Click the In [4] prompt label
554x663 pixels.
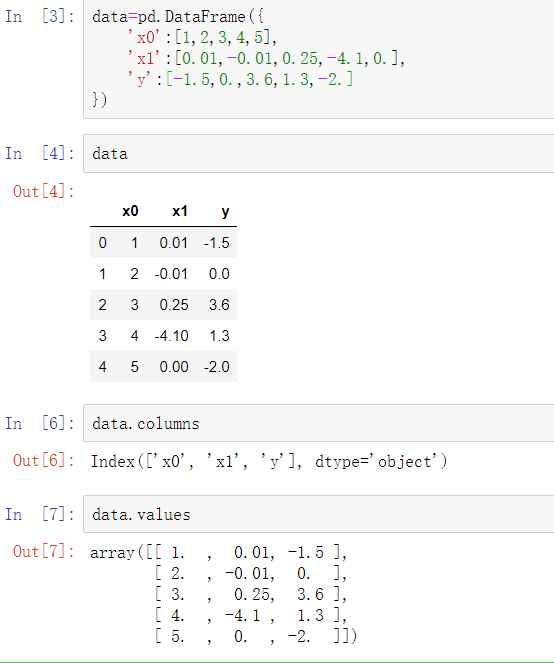point(40,153)
